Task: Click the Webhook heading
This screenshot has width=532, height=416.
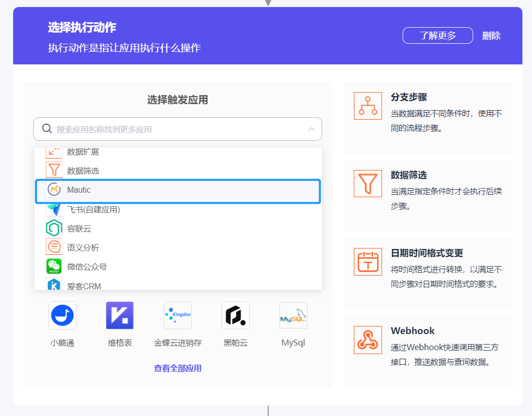Action: click(413, 330)
